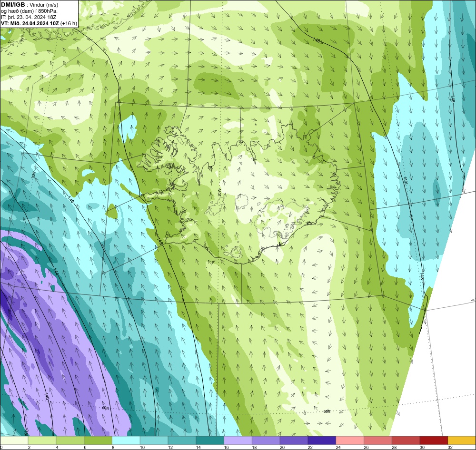Click the 'DMI/IGB : Vindur (m/s)' title text
This screenshot has height=450, width=476.
click(30, 5)
